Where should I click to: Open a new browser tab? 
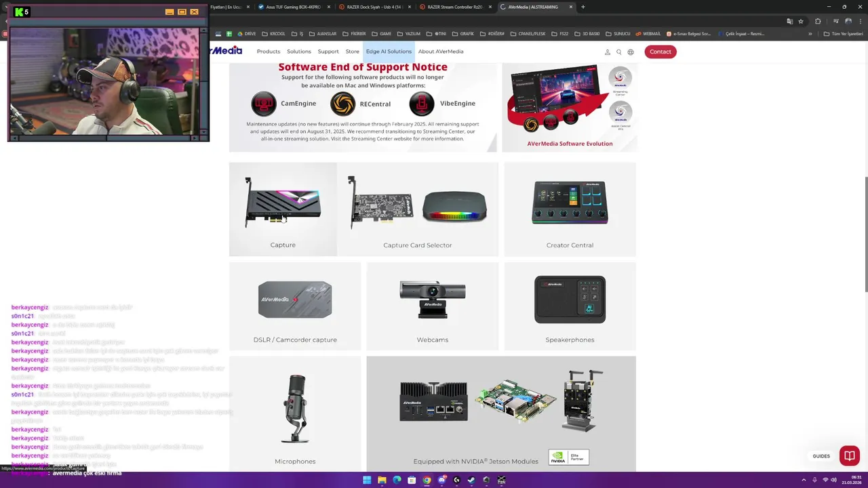tap(583, 7)
